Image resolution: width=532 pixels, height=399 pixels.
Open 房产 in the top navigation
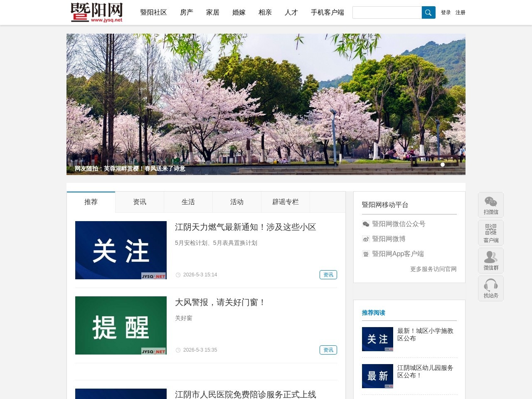tap(187, 12)
